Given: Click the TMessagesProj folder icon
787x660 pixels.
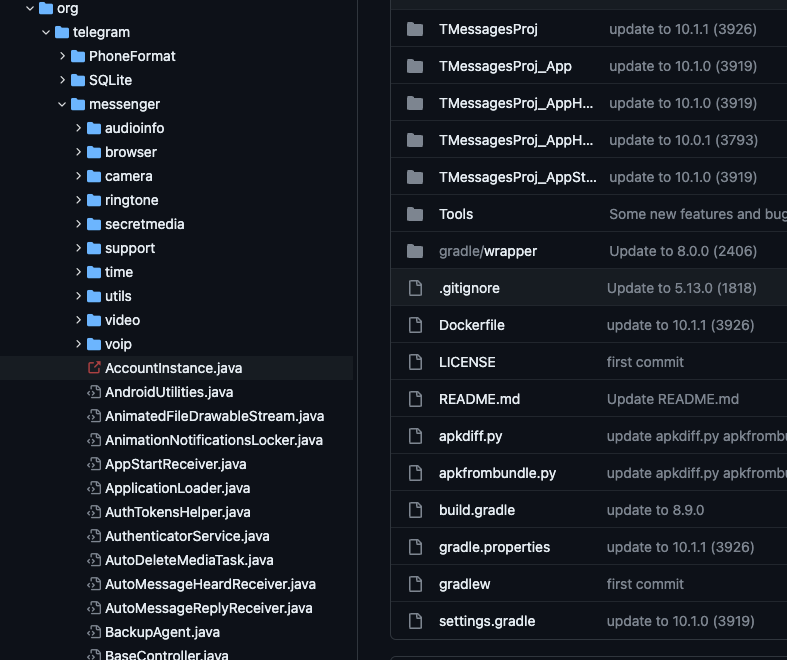Looking at the screenshot, I should pos(415,29).
